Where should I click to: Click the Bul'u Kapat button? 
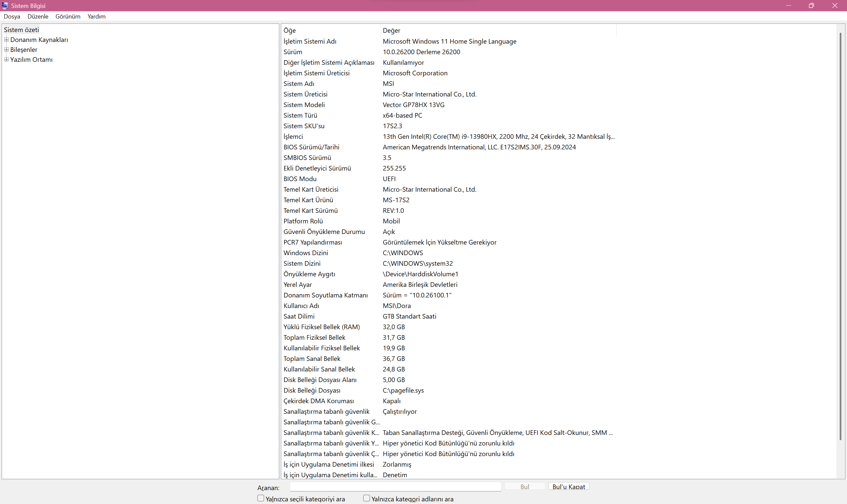(x=568, y=486)
